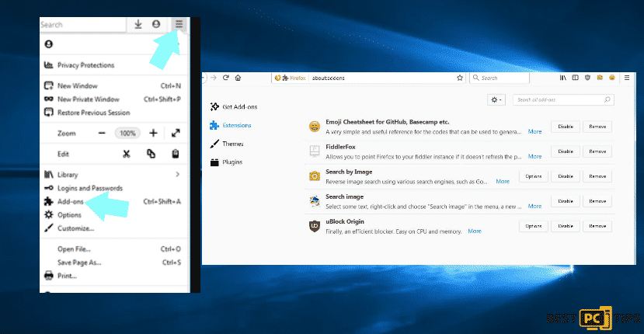The height and width of the screenshot is (334, 644).
Task: Toggle the sidebar icon in toolbar
Action: pyautogui.click(x=575, y=78)
